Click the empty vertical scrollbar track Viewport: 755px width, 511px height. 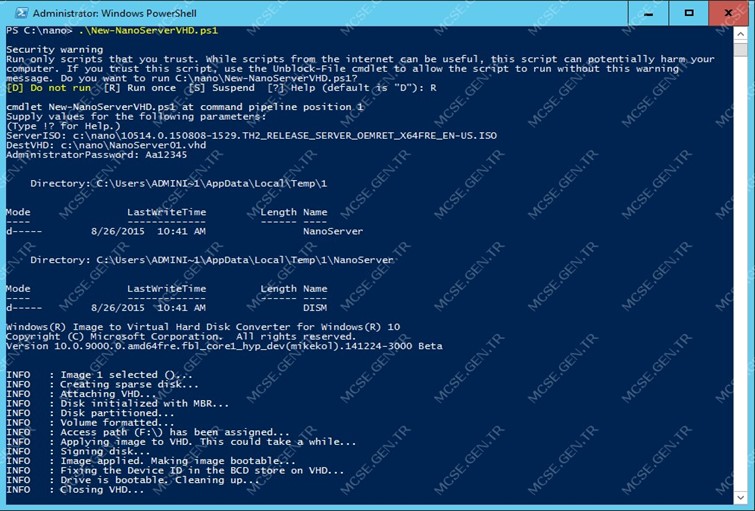coord(741,274)
